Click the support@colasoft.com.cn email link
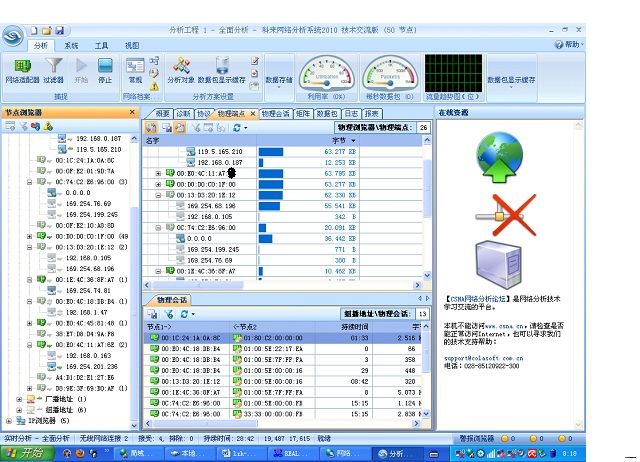Viewport: 640px width, 462px height. pos(483,358)
